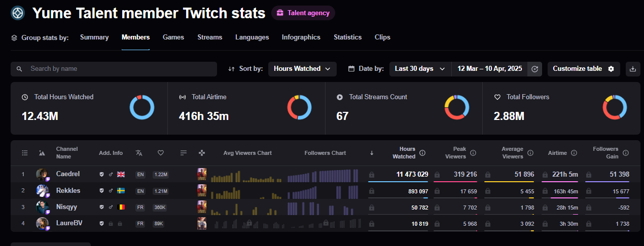Open Rekkles' channel name link
Screen dimensions: 644x246
(68, 191)
